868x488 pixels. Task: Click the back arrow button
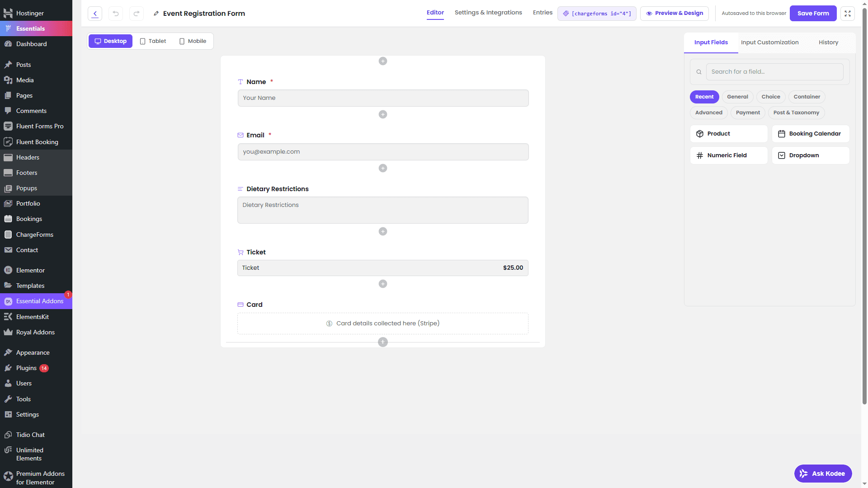click(x=95, y=14)
